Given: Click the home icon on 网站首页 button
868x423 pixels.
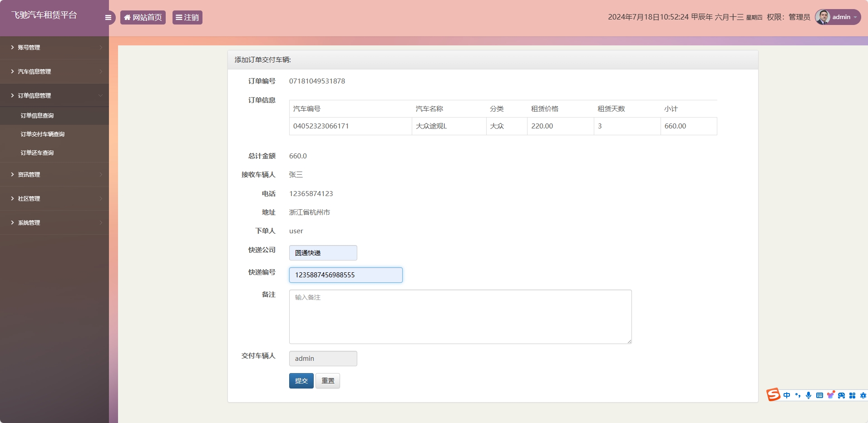Looking at the screenshot, I should pos(128,17).
